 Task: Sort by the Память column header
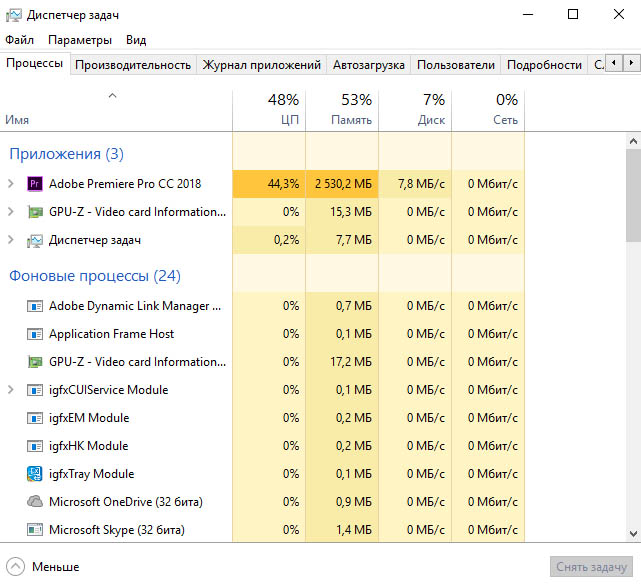click(x=342, y=111)
